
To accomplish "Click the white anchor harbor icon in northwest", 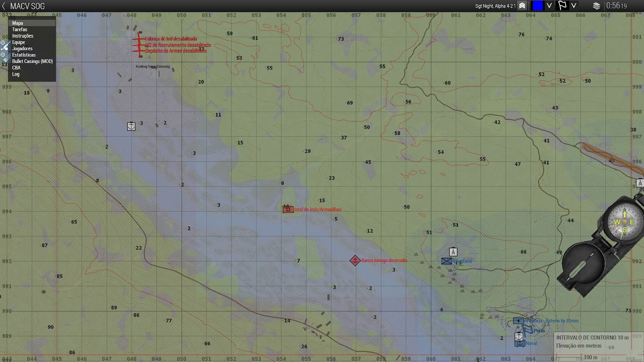I will coord(131,126).
